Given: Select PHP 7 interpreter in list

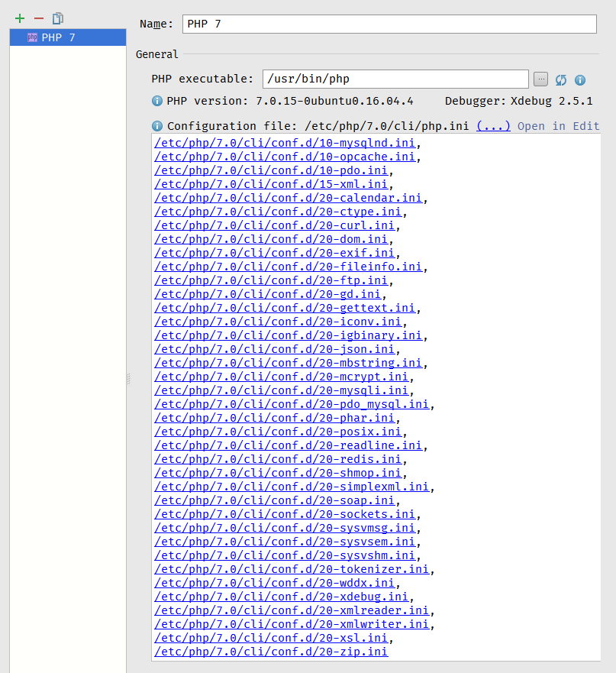Looking at the screenshot, I should pyautogui.click(x=68, y=37).
